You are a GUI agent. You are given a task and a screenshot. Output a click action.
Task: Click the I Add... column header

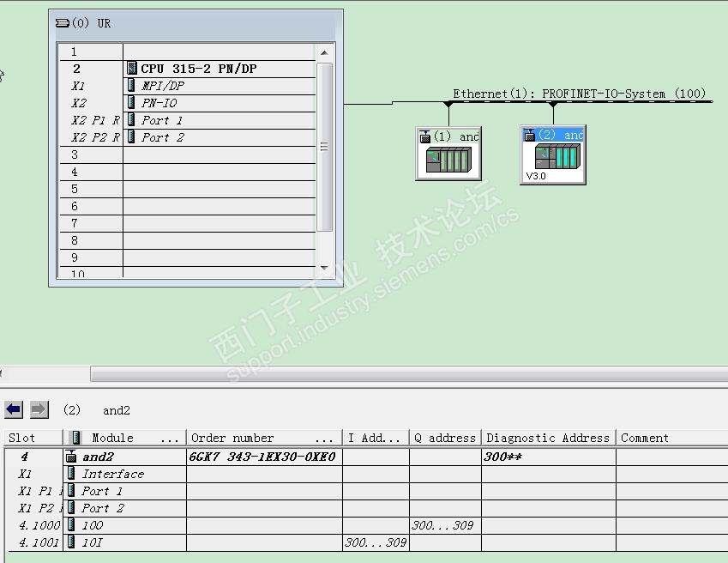point(376,438)
